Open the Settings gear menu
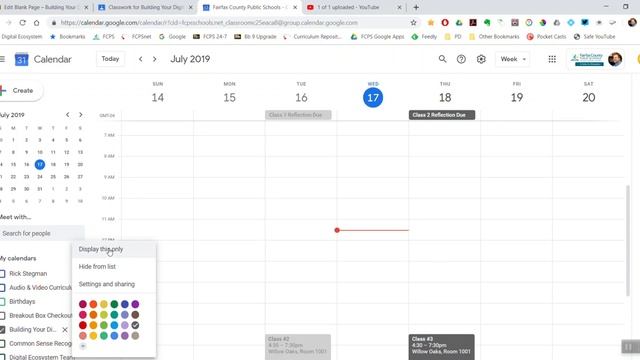 481,59
